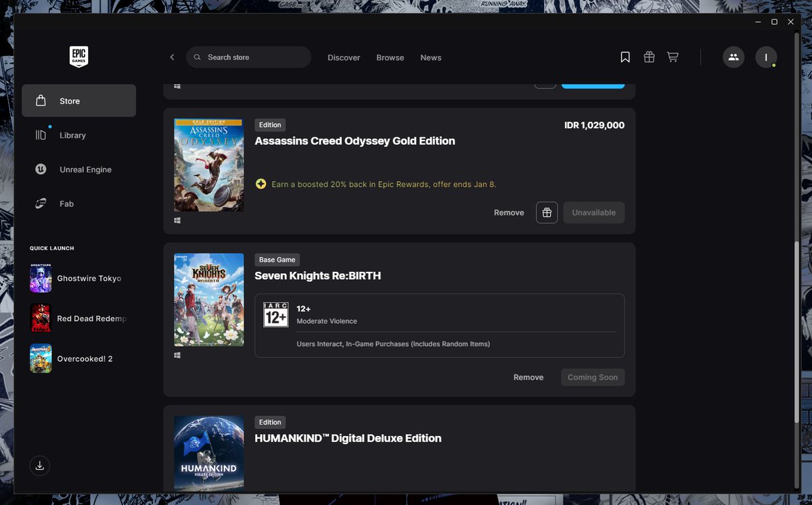Click the Edition tag above HUMANKIND

[x=270, y=422]
